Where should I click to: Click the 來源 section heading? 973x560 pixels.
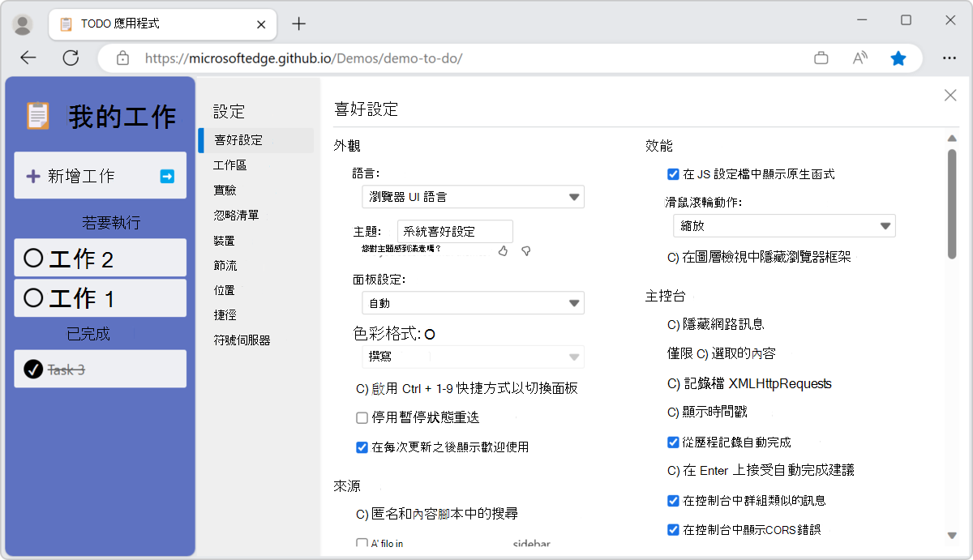point(346,486)
